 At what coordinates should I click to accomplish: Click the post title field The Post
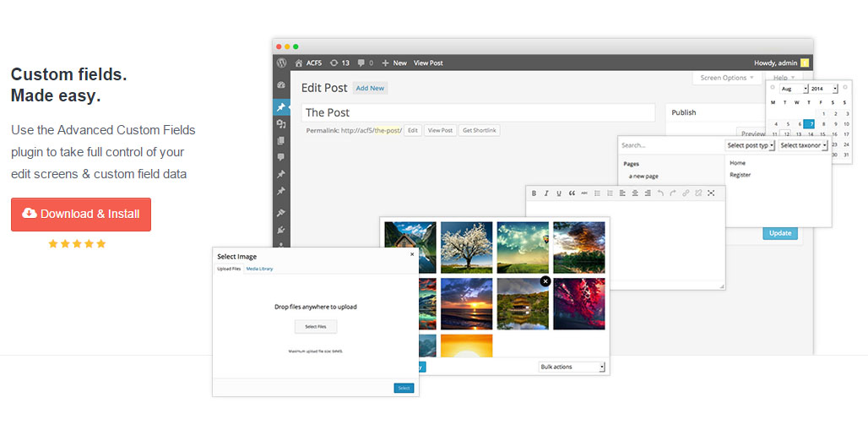tap(478, 112)
